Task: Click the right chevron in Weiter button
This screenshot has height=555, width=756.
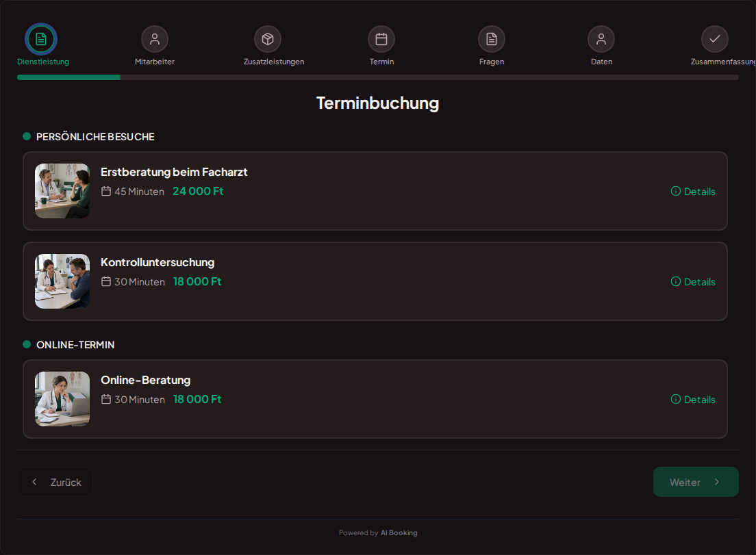Action: (717, 482)
